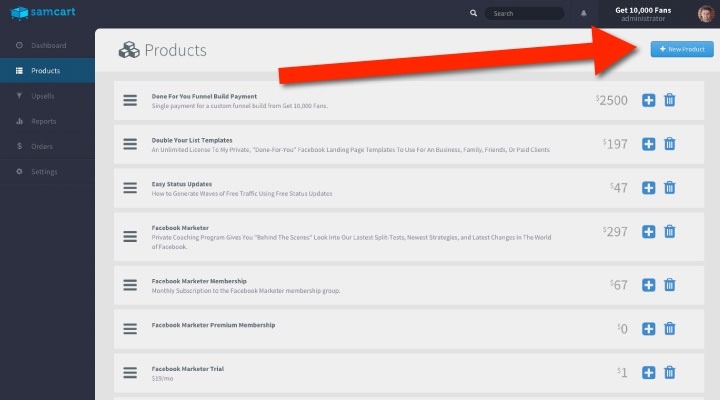This screenshot has width=720, height=400.
Task: Open Facebook Marketer product title
Action: 180,228
